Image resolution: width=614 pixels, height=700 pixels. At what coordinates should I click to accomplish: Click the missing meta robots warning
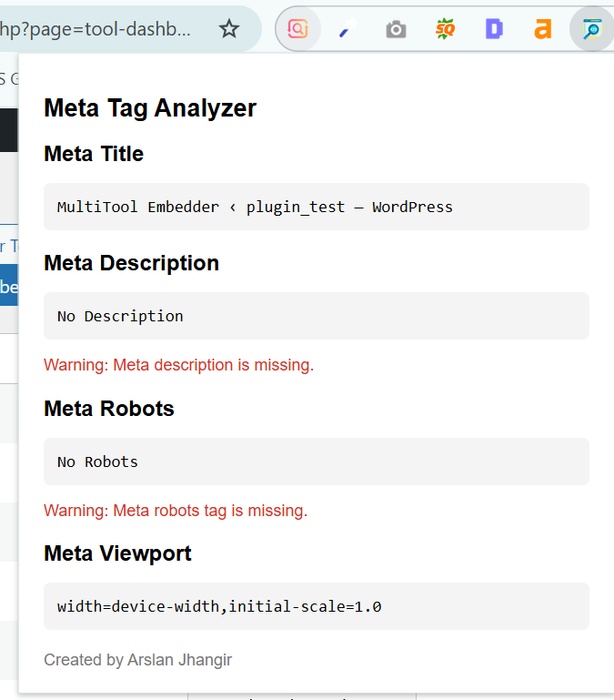(x=176, y=511)
